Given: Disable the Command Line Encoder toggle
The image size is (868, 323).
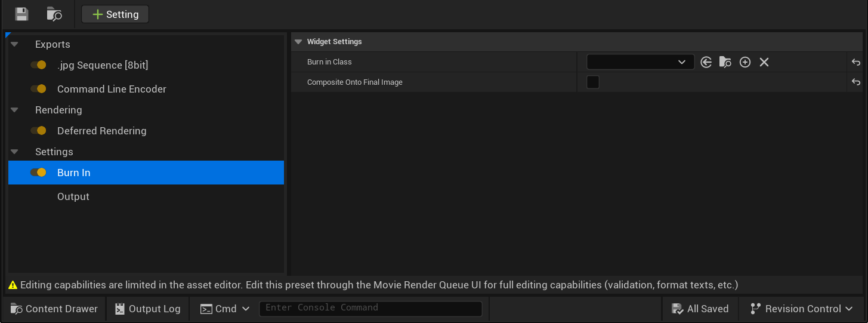Looking at the screenshot, I should [39, 89].
